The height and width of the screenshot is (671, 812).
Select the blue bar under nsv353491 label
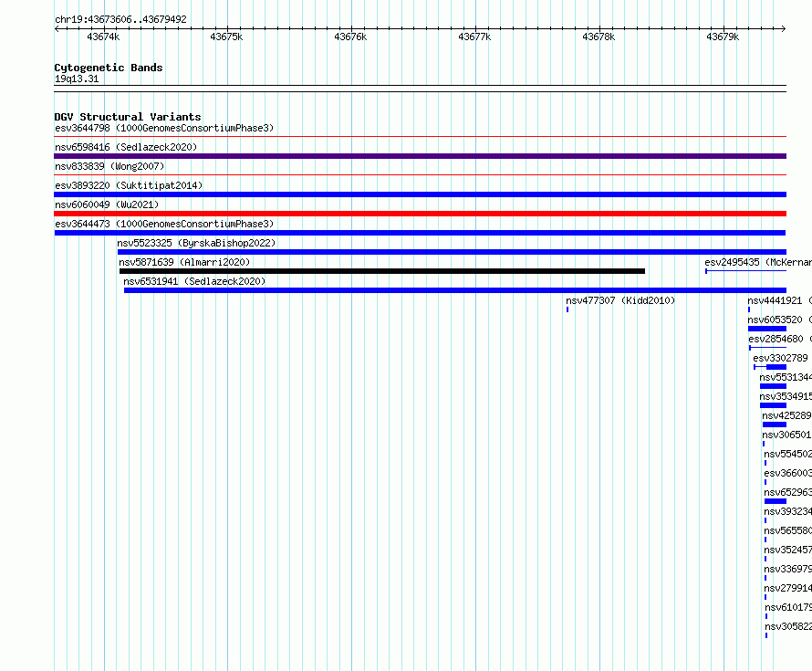[x=773, y=405]
